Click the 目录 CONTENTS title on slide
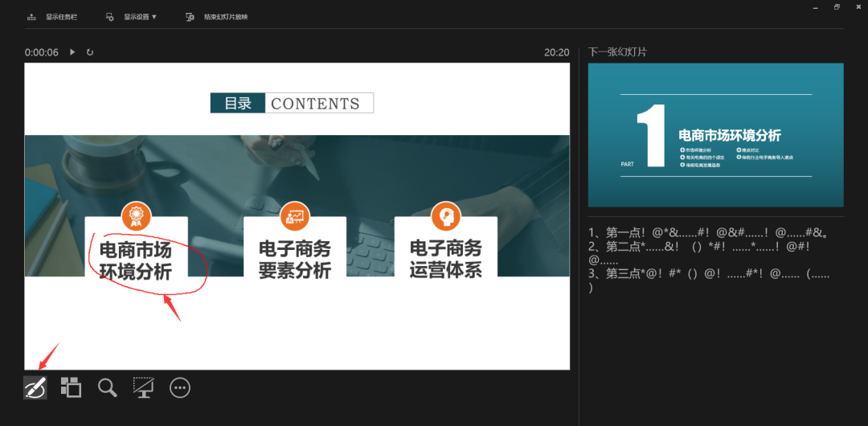 (x=292, y=103)
